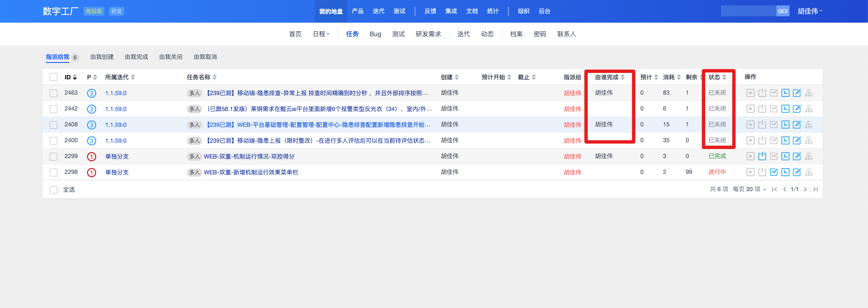Open the 胡佳伟 user dropdown in the header
The height and width of the screenshot is (308, 868).
pyautogui.click(x=809, y=11)
